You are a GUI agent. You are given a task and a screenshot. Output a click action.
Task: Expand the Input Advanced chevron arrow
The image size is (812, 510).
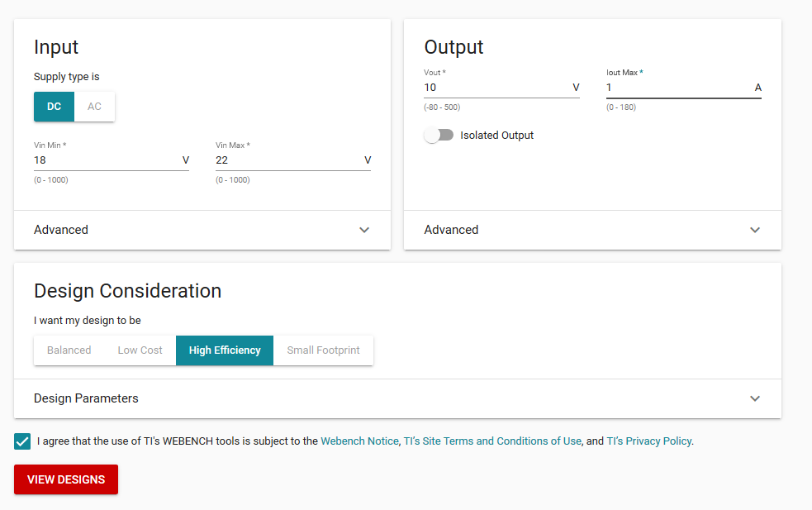coord(364,230)
